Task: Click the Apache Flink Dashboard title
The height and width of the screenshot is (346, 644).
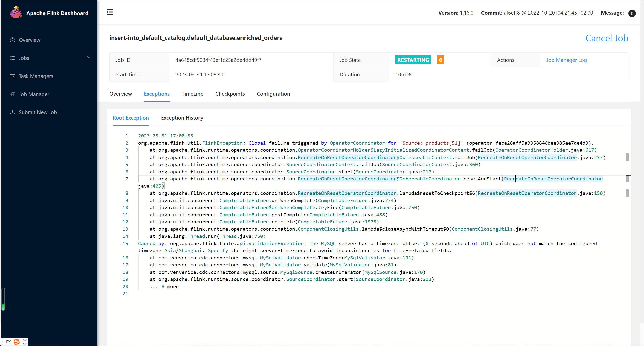Action: tap(57, 13)
